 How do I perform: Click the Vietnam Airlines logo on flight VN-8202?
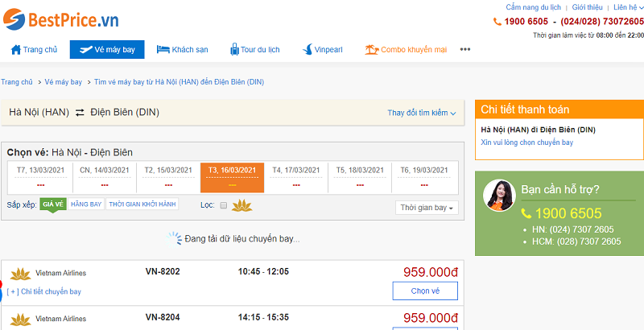click(x=21, y=274)
